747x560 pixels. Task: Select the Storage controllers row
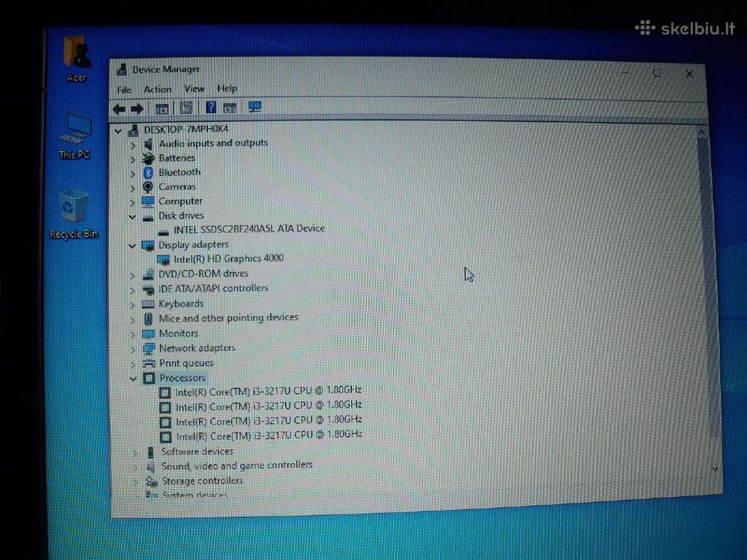[202, 481]
